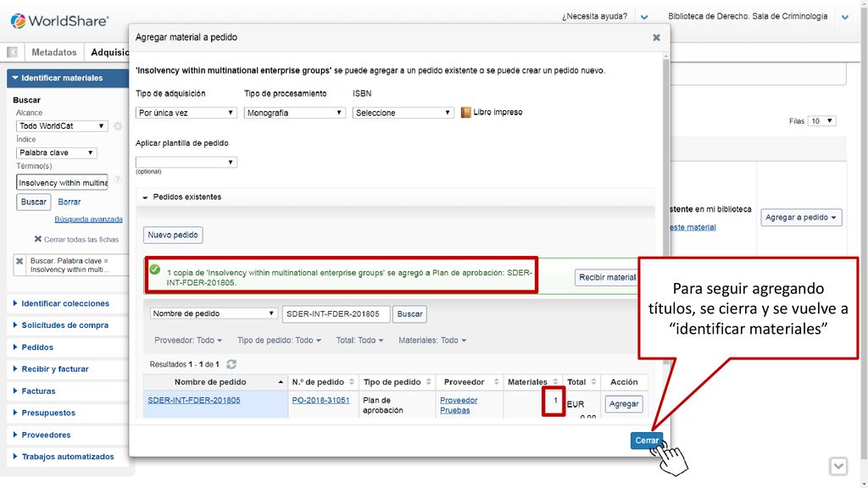The height and width of the screenshot is (488, 868).
Task: Open the SDER-INT-FDER-201805 order link
Action: [194, 400]
